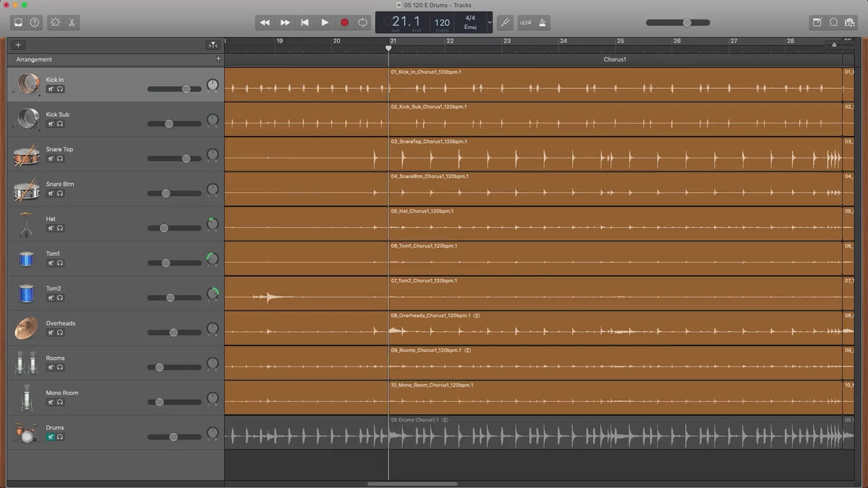Open the Quick Help button
Viewport: 868px width, 488px height.
[x=35, y=22]
